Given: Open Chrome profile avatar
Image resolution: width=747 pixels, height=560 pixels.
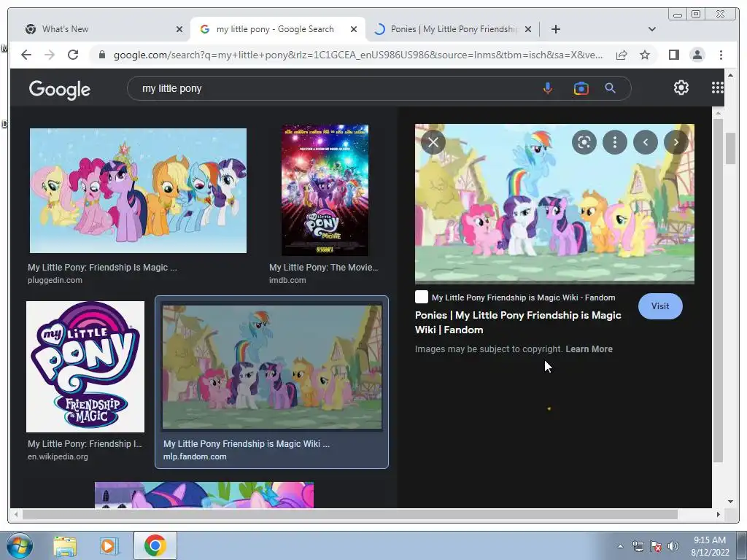Looking at the screenshot, I should tap(697, 55).
